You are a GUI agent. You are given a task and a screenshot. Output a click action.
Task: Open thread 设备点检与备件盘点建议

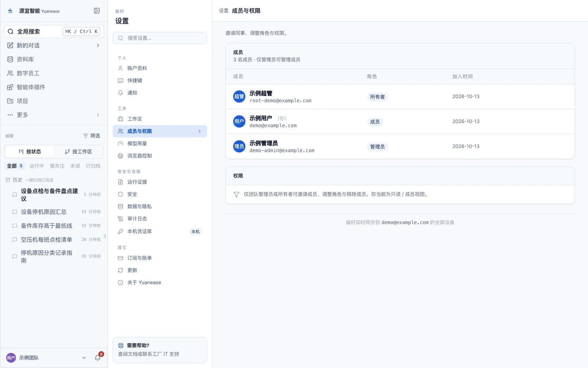click(54, 195)
